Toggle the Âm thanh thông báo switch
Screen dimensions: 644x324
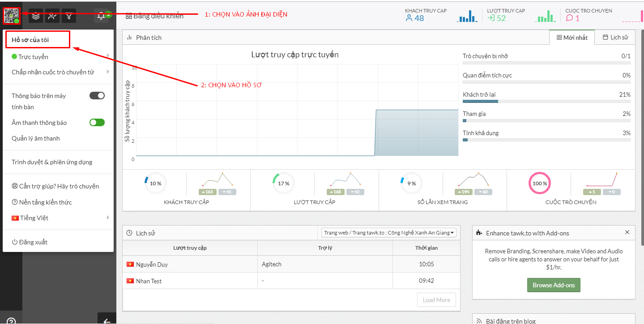tap(97, 123)
